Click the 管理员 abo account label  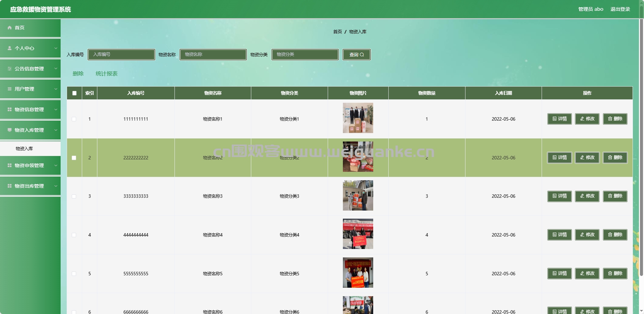pyautogui.click(x=591, y=9)
